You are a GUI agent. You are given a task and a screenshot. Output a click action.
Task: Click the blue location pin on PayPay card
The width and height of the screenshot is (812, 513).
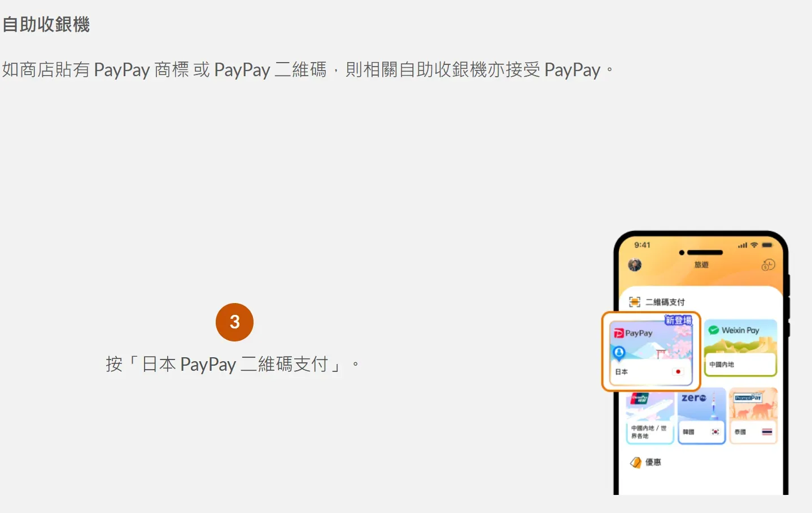click(619, 353)
